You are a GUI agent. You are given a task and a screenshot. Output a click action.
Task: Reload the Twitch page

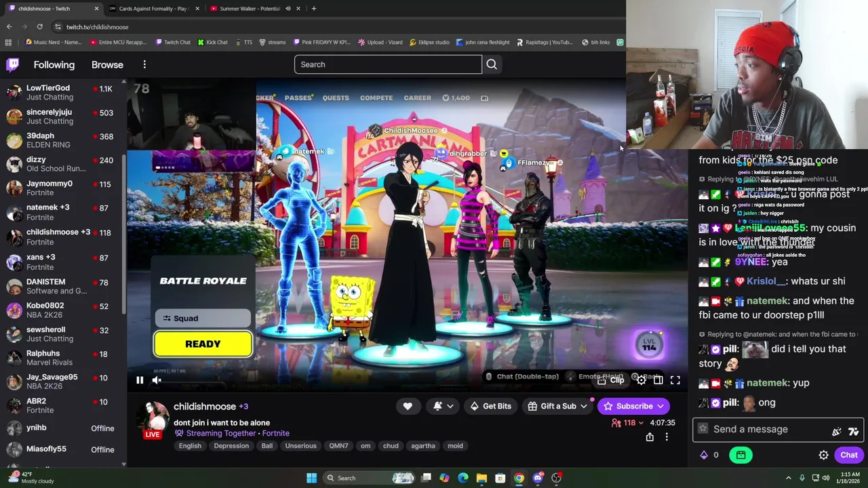coord(40,26)
